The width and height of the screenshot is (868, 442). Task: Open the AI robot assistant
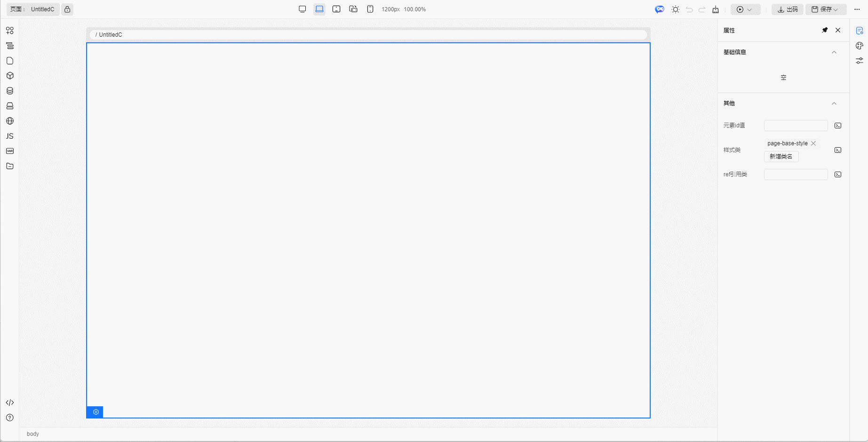tap(660, 9)
